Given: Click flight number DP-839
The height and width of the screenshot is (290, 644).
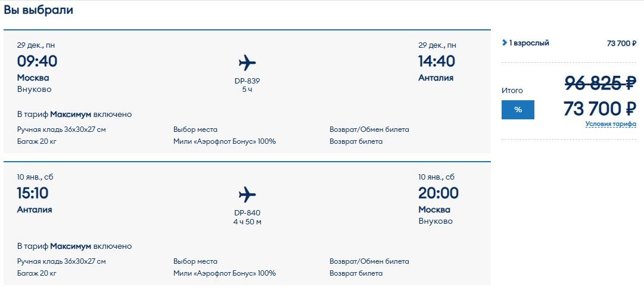Looking at the screenshot, I should [x=247, y=81].
